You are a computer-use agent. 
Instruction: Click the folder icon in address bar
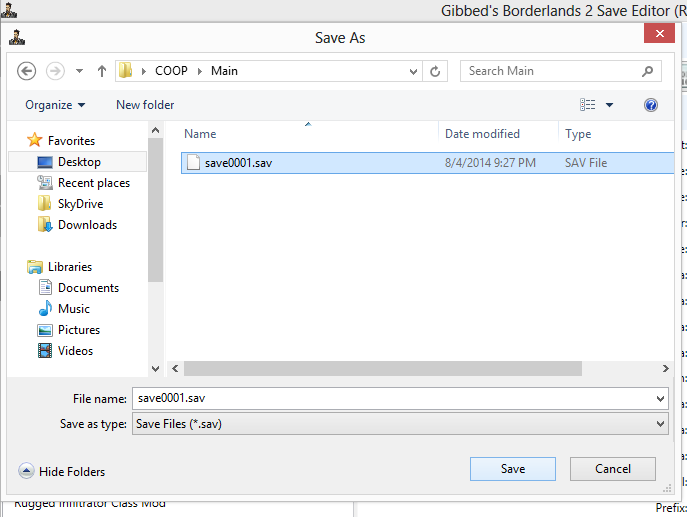click(126, 71)
